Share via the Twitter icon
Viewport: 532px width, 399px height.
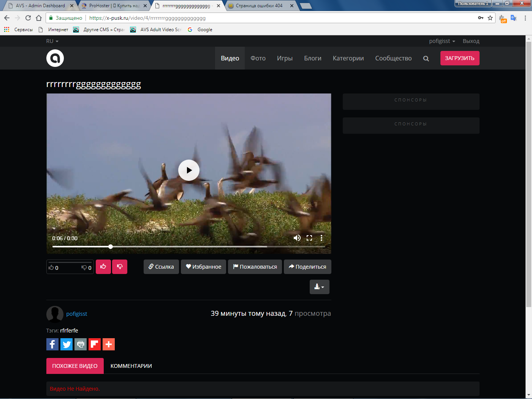(x=66, y=344)
